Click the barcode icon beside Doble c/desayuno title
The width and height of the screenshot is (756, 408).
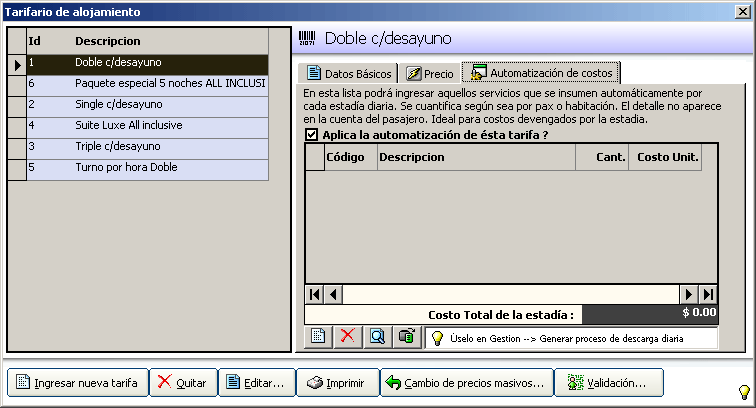tap(307, 39)
